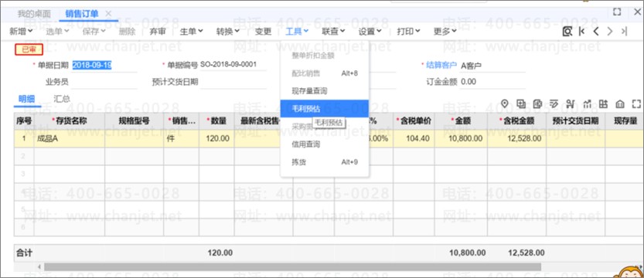The image size is (644, 278).
Task: Click the 104.40 unit price cell
Action: pos(414,138)
